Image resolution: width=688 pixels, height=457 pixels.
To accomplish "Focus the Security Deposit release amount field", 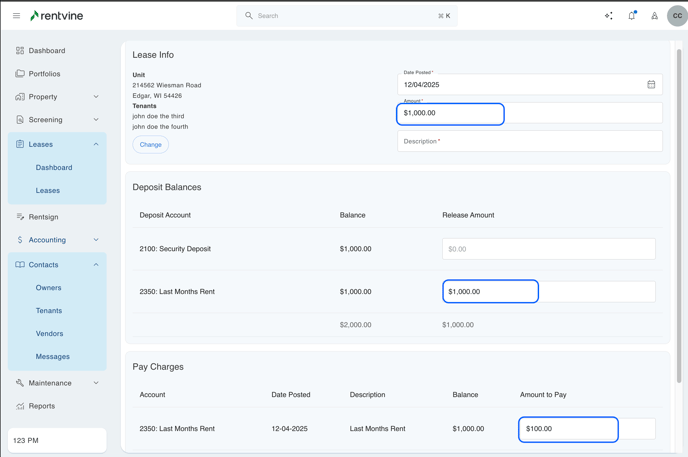I will [548, 249].
